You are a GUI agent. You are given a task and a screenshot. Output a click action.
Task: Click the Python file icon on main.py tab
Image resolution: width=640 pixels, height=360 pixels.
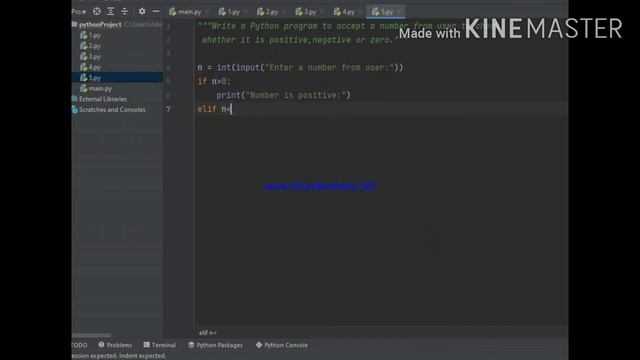(173, 12)
